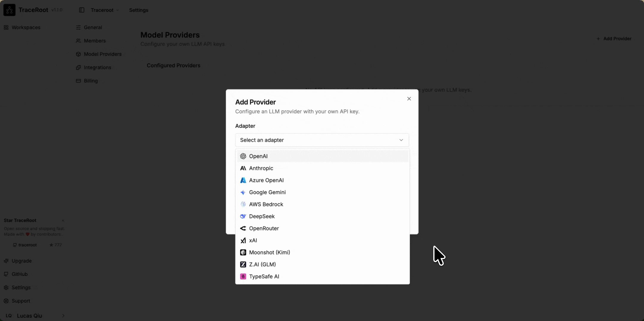This screenshot has width=644, height=321.
Task: Go to General settings tab
Action: [93, 27]
